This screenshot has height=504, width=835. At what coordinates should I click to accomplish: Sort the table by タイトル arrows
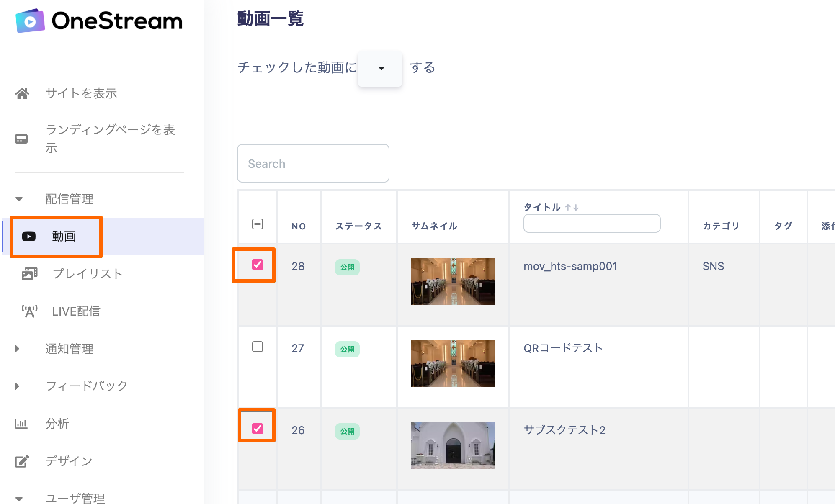click(572, 208)
